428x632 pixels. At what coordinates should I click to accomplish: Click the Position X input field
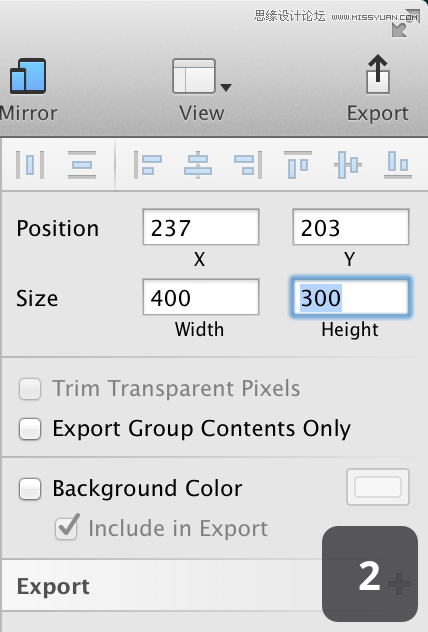pos(201,227)
